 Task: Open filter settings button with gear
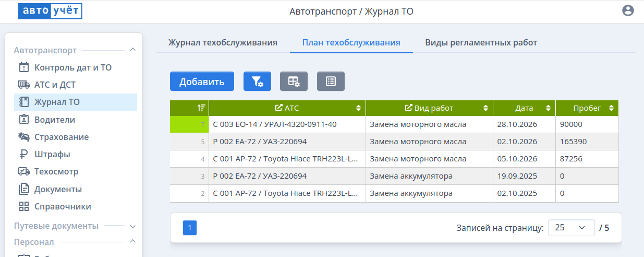258,81
